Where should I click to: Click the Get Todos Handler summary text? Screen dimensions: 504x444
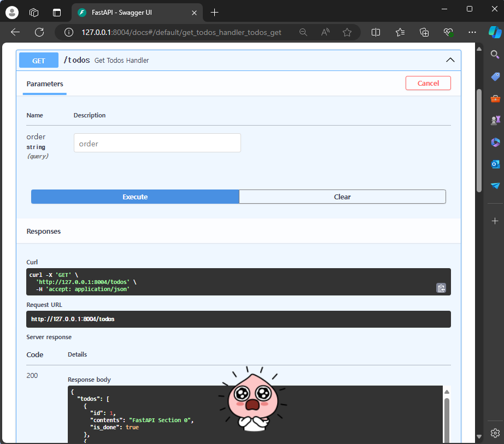point(121,61)
